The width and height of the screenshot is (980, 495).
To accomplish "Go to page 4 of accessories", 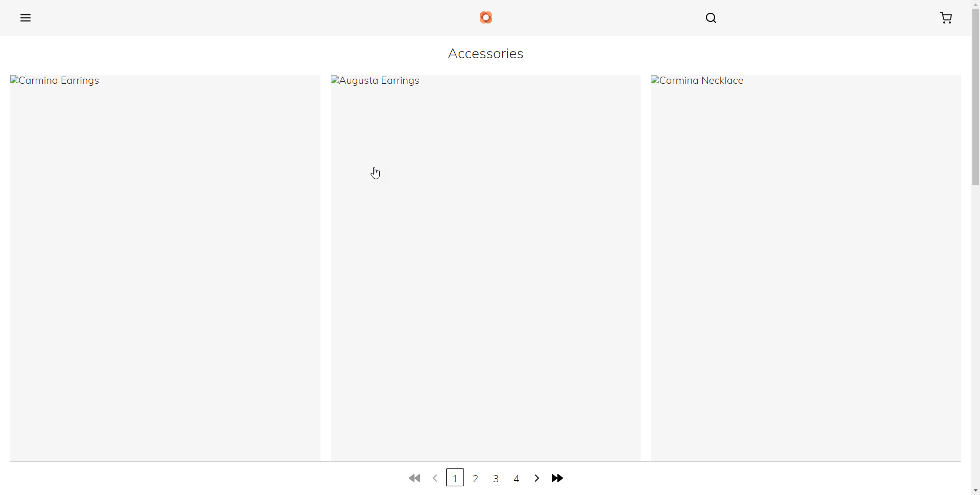I will click(x=517, y=479).
